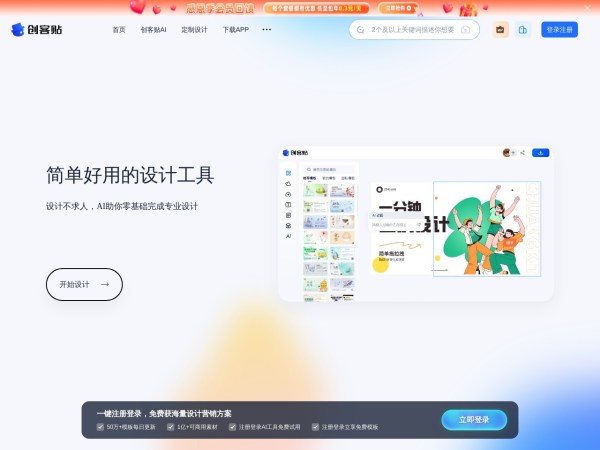Click the user avatar in editor preview

pos(507,153)
